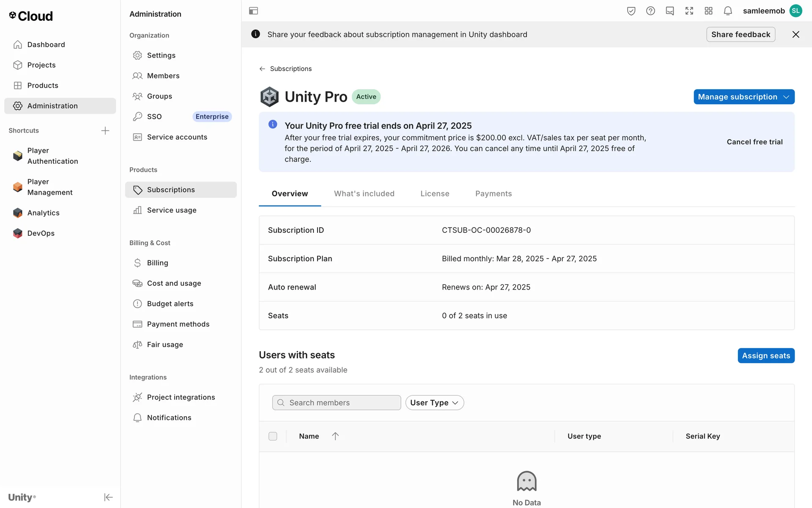
Task: Open the help question mark icon
Action: tap(650, 11)
